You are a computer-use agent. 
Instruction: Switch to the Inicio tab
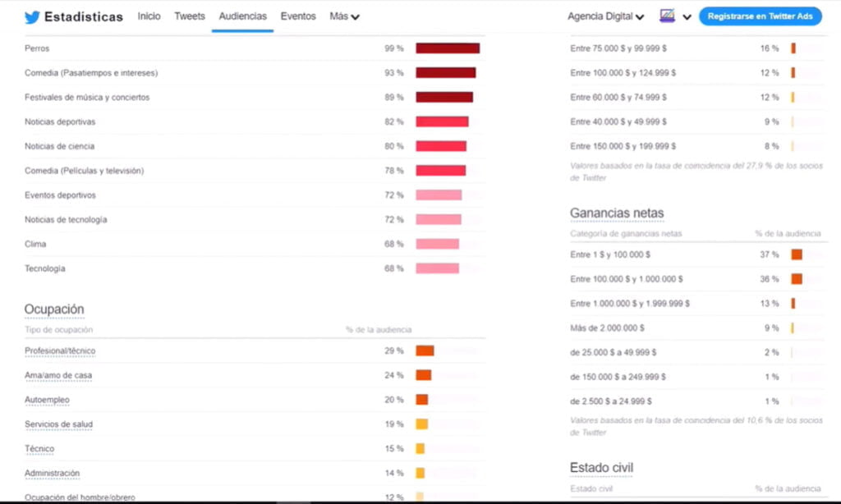(x=149, y=16)
